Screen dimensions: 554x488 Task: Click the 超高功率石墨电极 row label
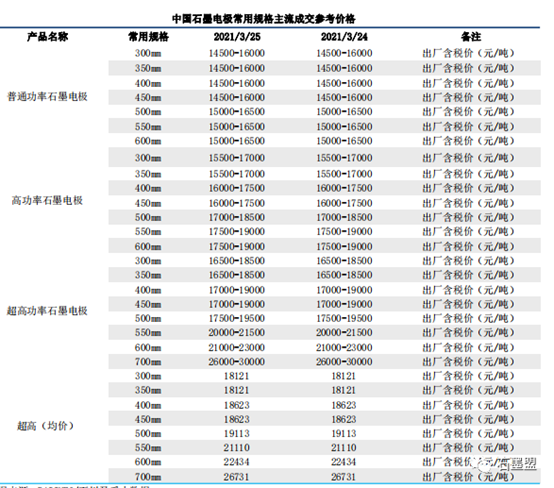tap(47, 311)
